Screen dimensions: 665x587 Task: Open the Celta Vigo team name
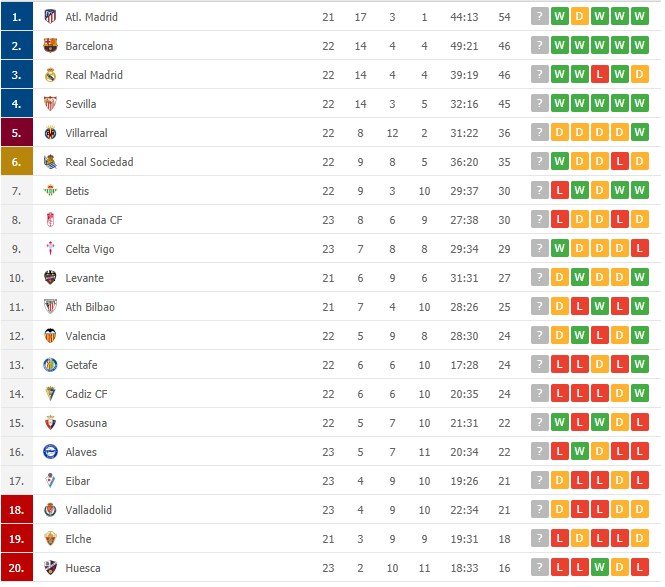pos(91,249)
